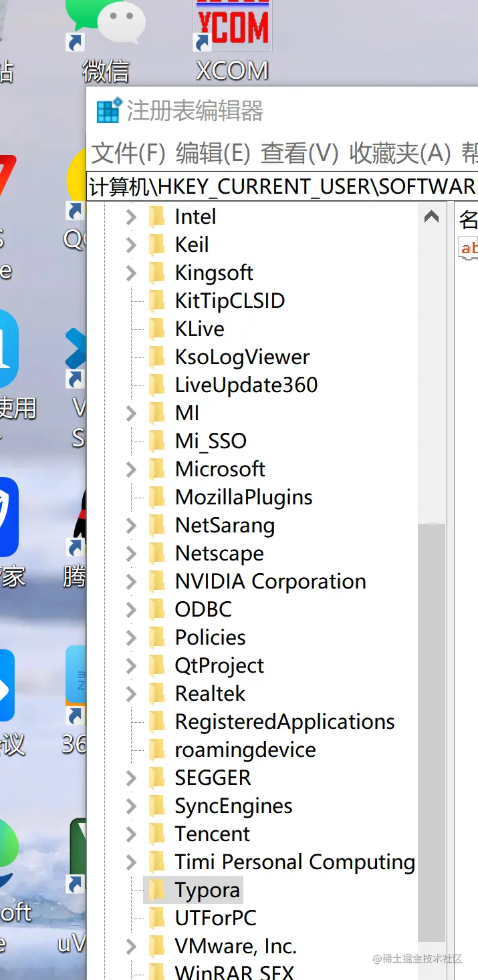Expand the MI registry key
The width and height of the screenshot is (478, 980).
pos(131,413)
